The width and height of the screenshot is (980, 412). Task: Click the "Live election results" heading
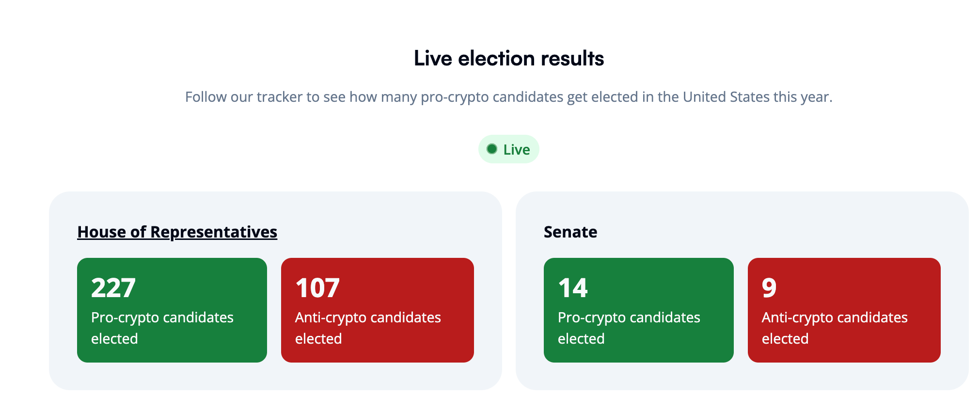pos(508,59)
